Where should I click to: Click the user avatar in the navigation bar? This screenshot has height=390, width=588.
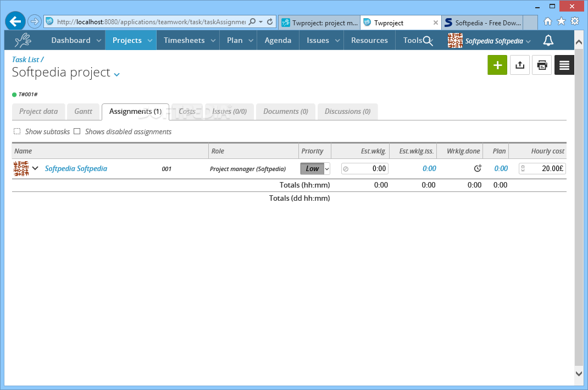[x=455, y=41]
